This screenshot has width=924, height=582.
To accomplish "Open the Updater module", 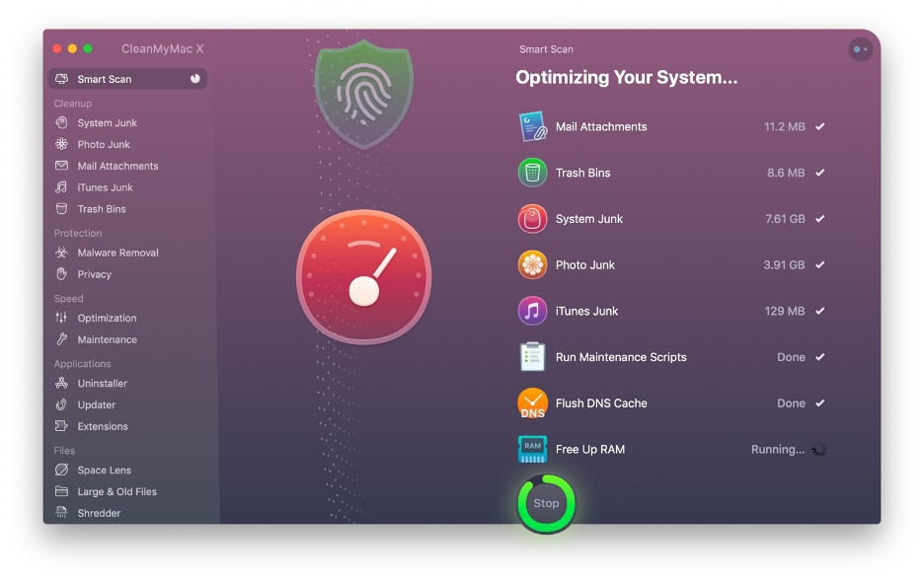I will click(x=96, y=404).
